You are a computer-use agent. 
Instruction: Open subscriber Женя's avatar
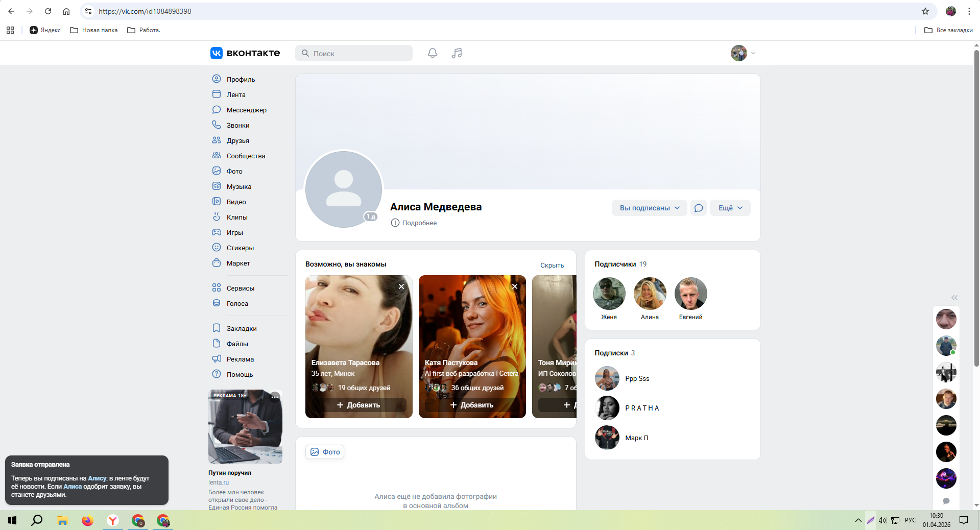pyautogui.click(x=609, y=294)
